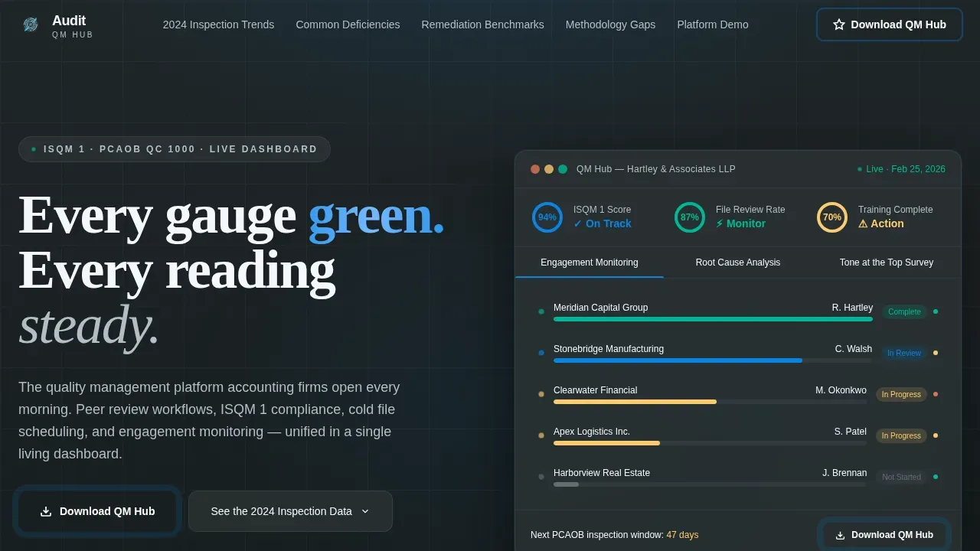Click hero Download QM Hub button
Screen dimensions: 980x551
point(97,511)
